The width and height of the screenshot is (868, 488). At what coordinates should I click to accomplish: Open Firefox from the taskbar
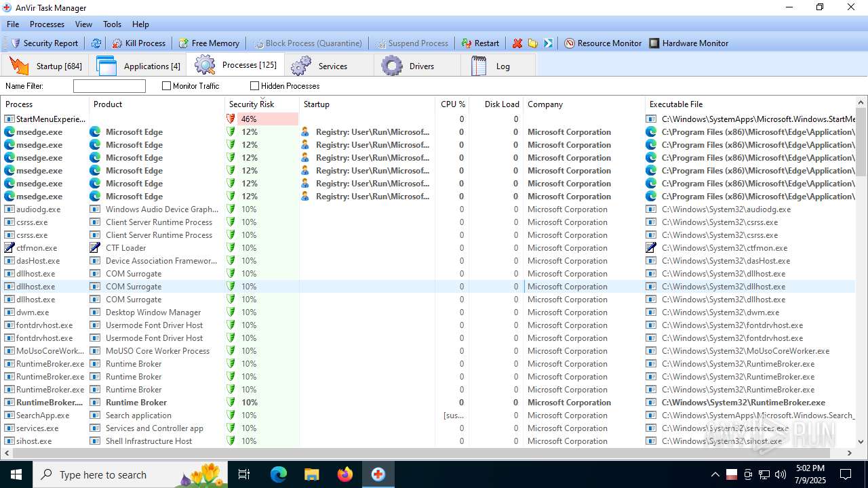[x=345, y=474]
